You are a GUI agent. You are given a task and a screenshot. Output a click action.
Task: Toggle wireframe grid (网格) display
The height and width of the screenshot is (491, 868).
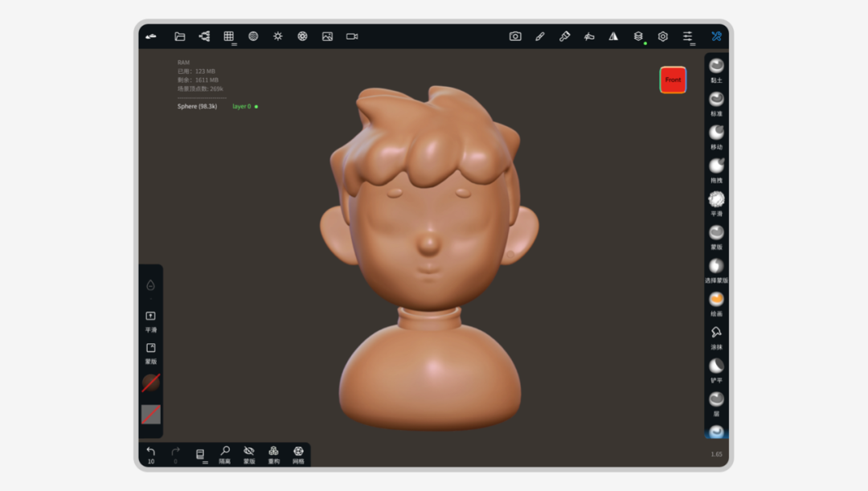(x=298, y=452)
